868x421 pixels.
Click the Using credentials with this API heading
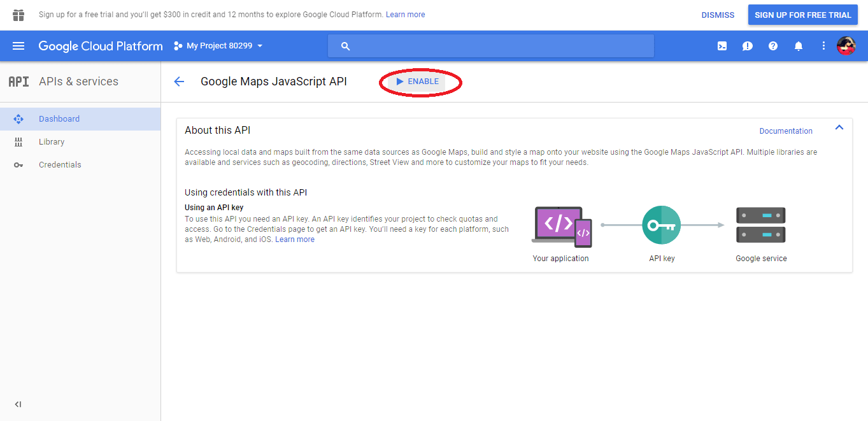[246, 192]
